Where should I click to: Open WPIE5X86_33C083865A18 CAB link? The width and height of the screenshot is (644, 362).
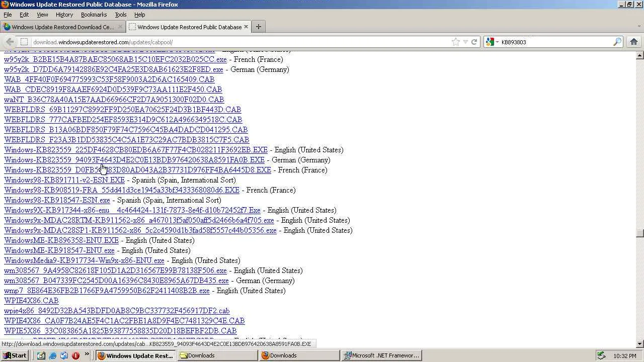[x=120, y=331]
